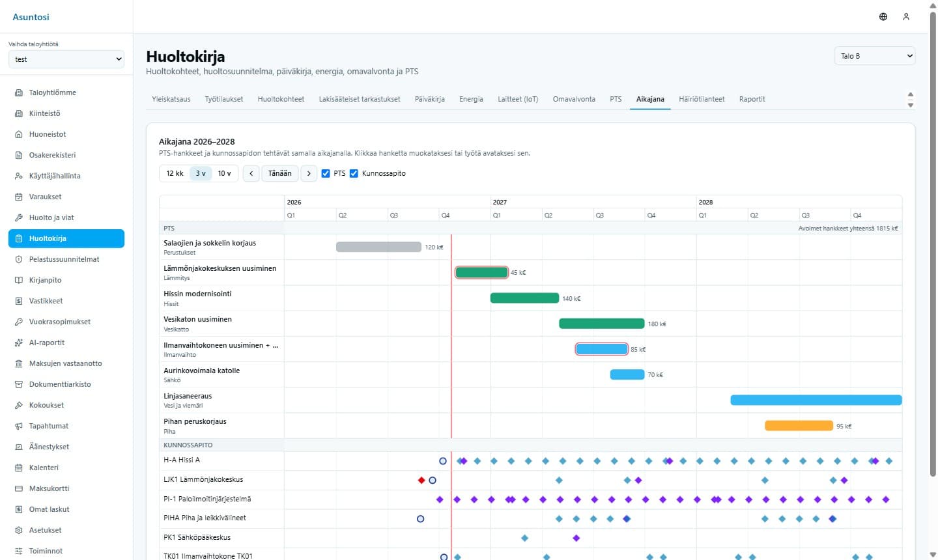Go to the next timeline period
The image size is (938, 560).
coord(309,173)
